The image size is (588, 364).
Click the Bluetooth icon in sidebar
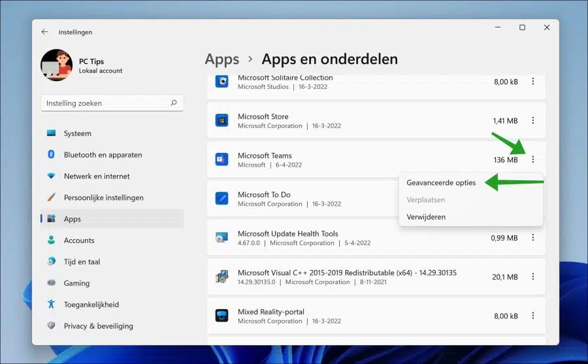[x=52, y=154]
